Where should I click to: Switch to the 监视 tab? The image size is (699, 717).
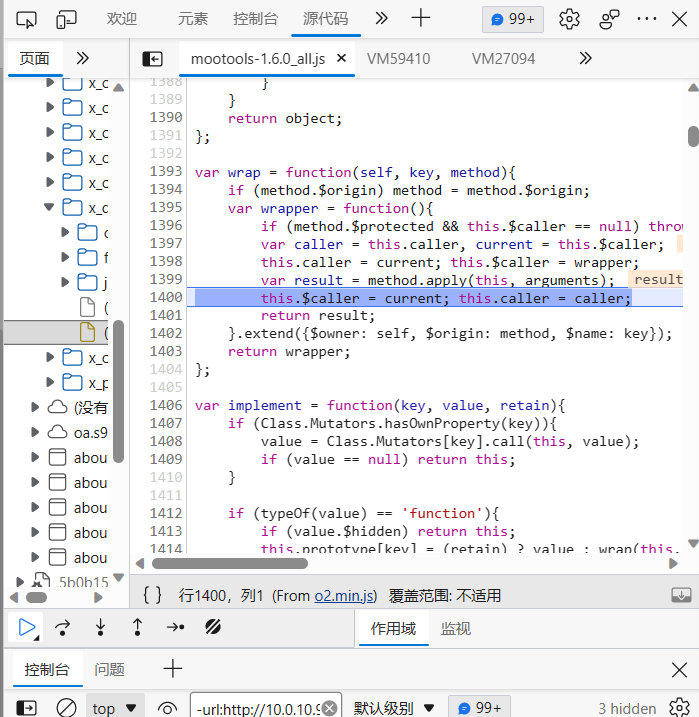pos(455,628)
